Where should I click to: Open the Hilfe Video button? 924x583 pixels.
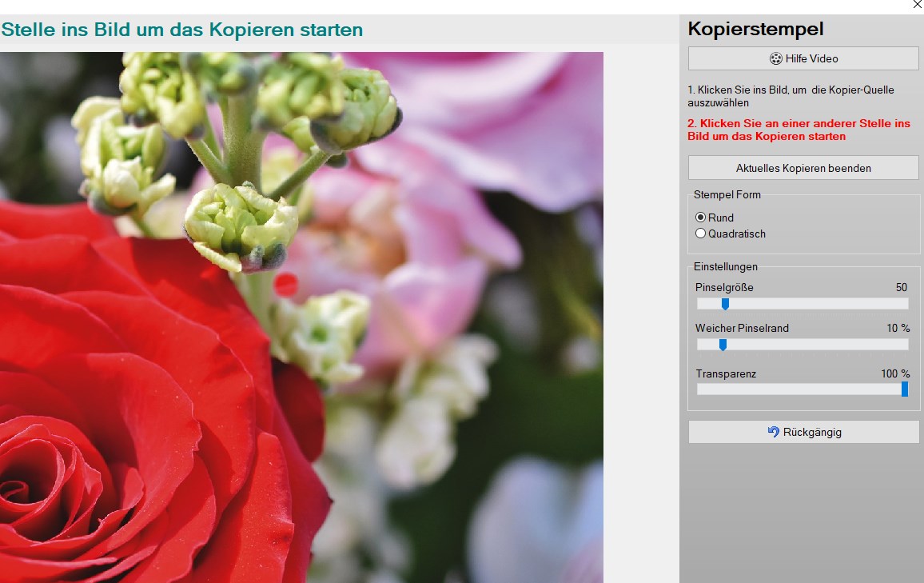(x=803, y=58)
